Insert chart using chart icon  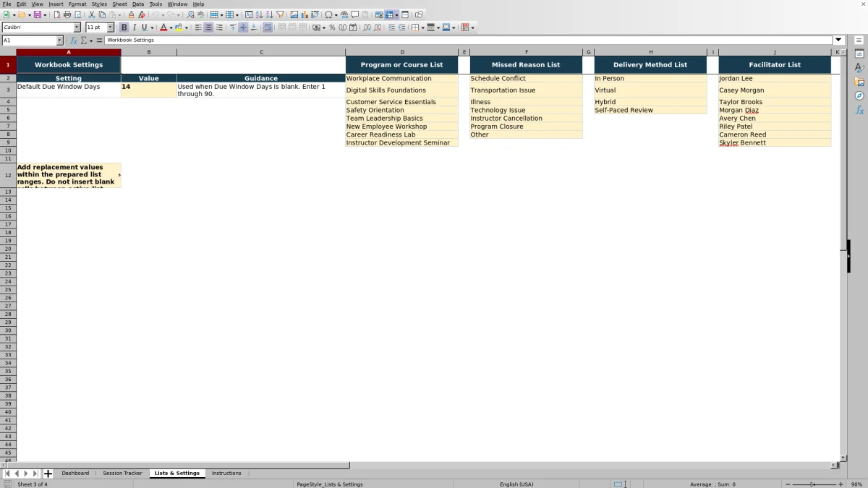point(305,14)
